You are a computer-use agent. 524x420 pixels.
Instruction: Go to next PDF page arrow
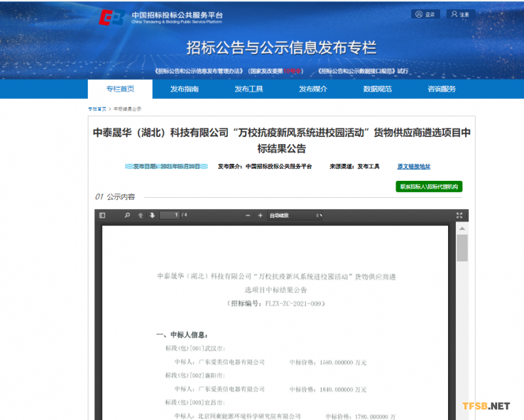click(x=153, y=216)
